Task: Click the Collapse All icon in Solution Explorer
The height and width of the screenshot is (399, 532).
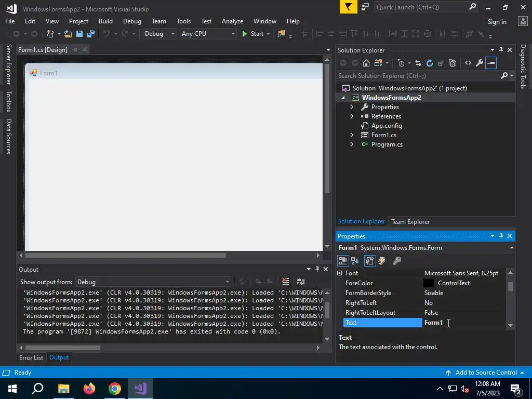Action: point(441,63)
